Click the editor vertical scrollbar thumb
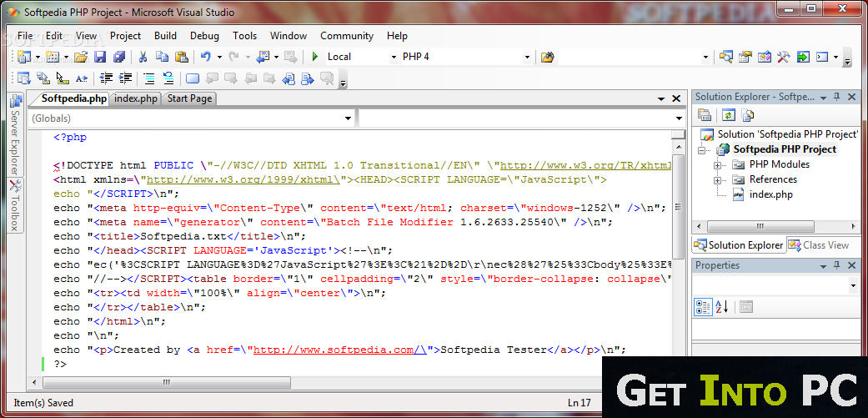The image size is (868, 418). tap(678, 209)
